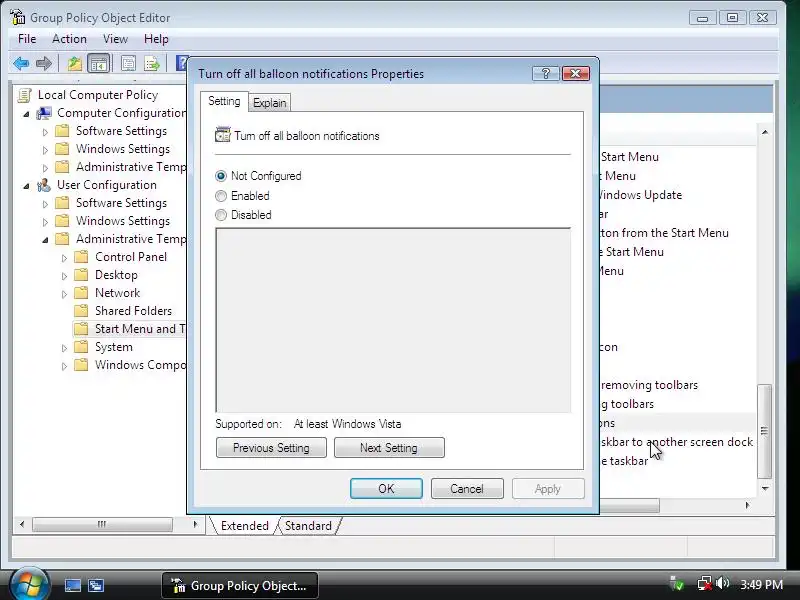
Task: Collapse the User Configuration tree node
Action: pos(26,186)
